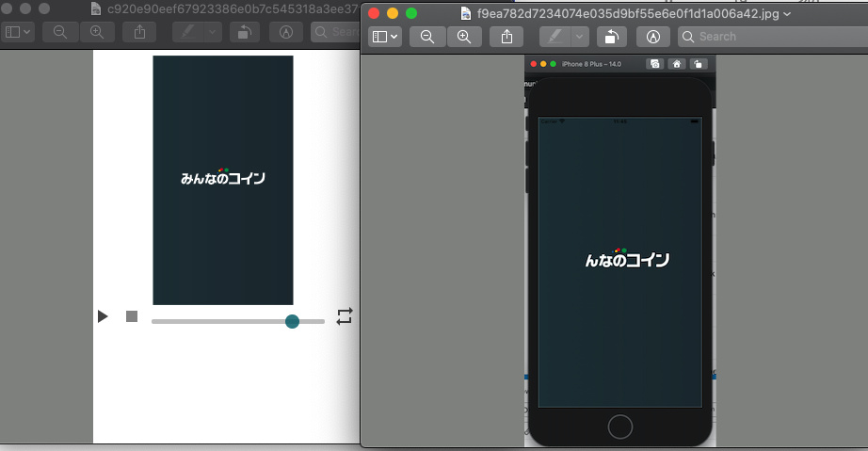Image resolution: width=868 pixels, height=451 pixels.
Task: Show the Markup toolbar in front window
Action: pos(653,37)
